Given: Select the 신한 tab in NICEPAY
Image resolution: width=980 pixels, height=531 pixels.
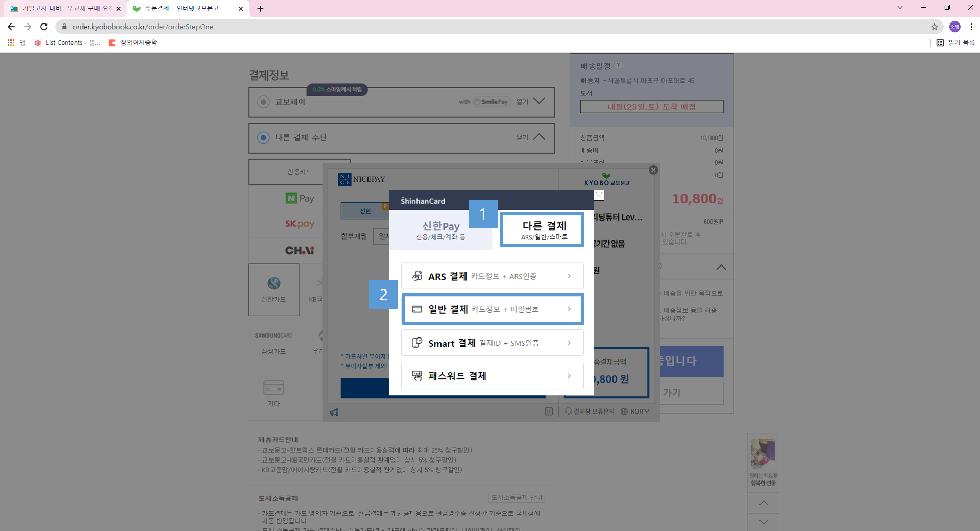Looking at the screenshot, I should (x=365, y=211).
